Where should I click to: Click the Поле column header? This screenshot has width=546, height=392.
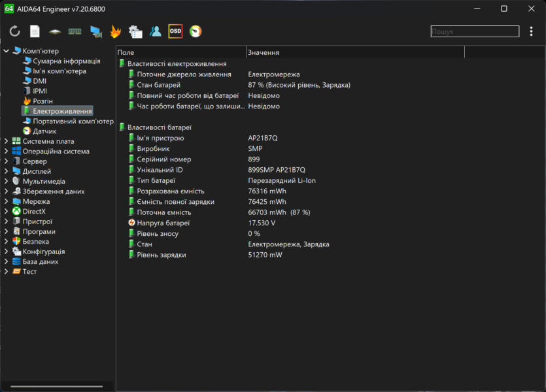pos(181,52)
